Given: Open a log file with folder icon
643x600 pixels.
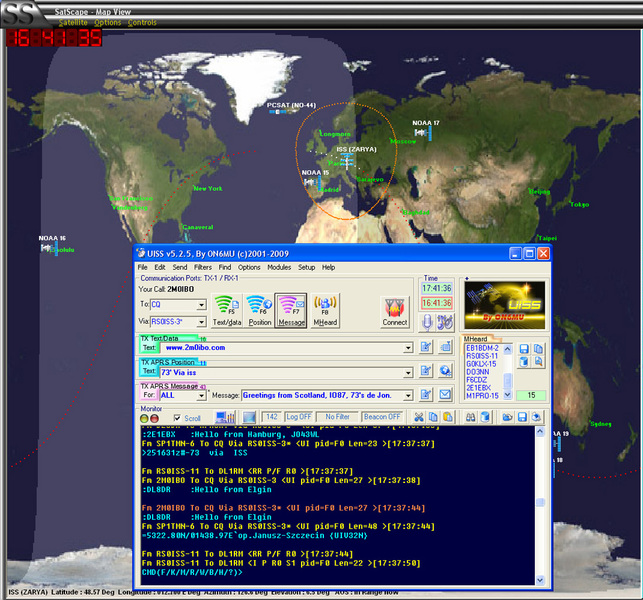Looking at the screenshot, I should click(507, 417).
